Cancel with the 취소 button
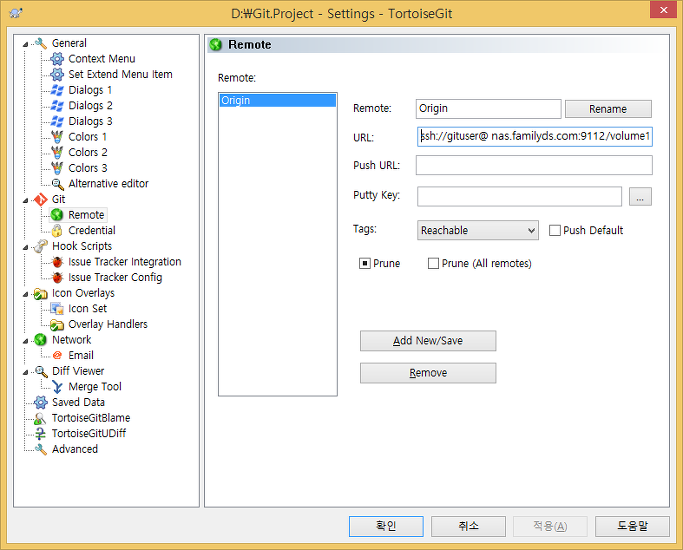 pyautogui.click(x=468, y=526)
